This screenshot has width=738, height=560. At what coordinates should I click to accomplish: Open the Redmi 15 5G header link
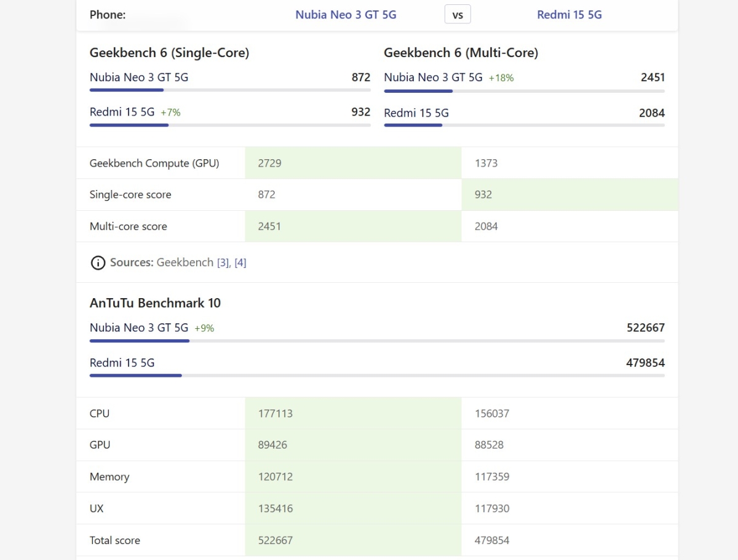click(x=569, y=15)
